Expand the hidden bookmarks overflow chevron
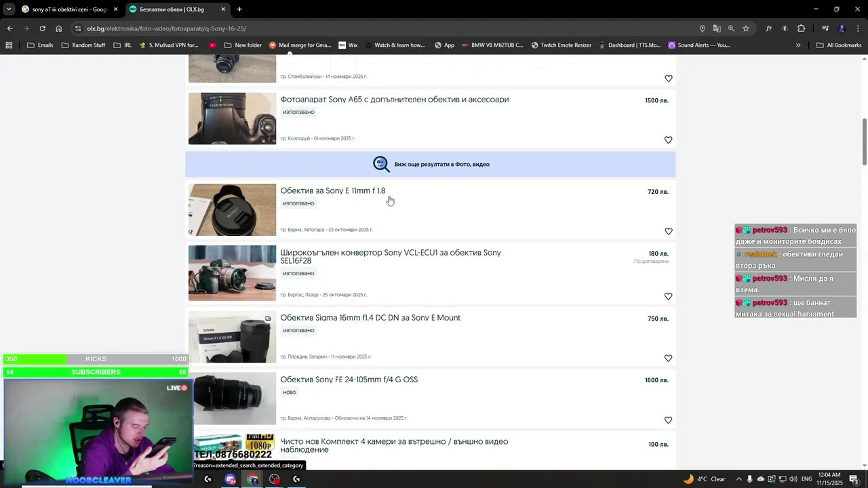The width and height of the screenshot is (868, 488). pyautogui.click(x=798, y=45)
